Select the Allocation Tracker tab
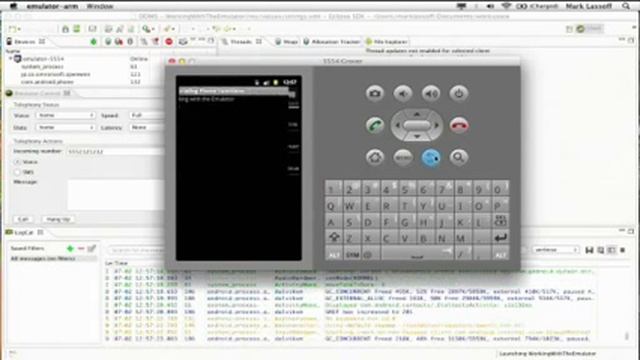This screenshot has width=640, height=360. (331, 42)
